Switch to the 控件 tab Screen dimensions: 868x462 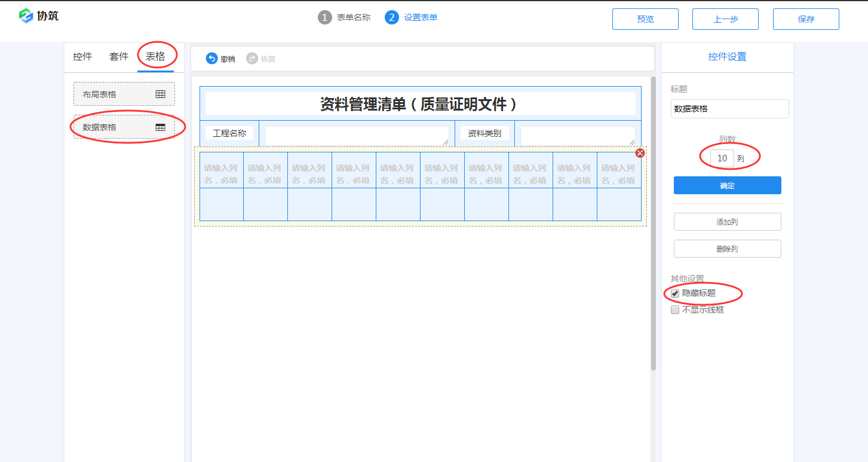click(82, 56)
